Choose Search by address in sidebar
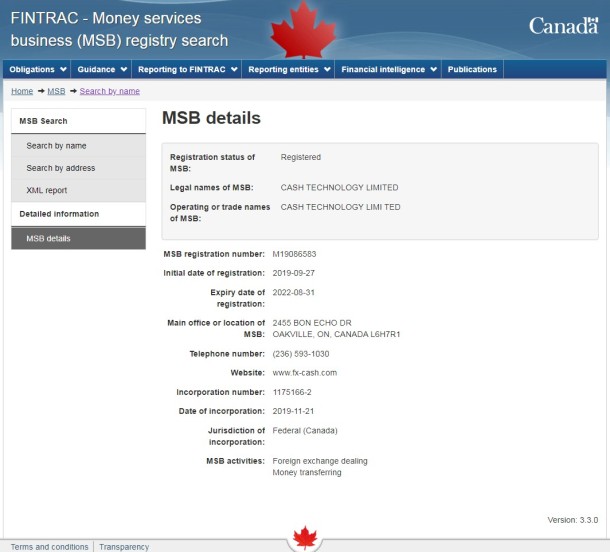Image resolution: width=610 pixels, height=552 pixels. (79, 168)
